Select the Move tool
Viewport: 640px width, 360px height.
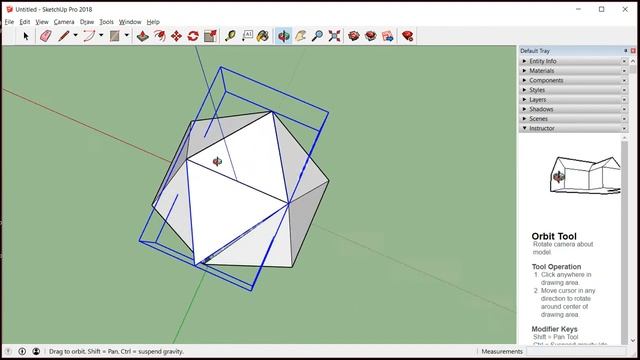(176, 36)
